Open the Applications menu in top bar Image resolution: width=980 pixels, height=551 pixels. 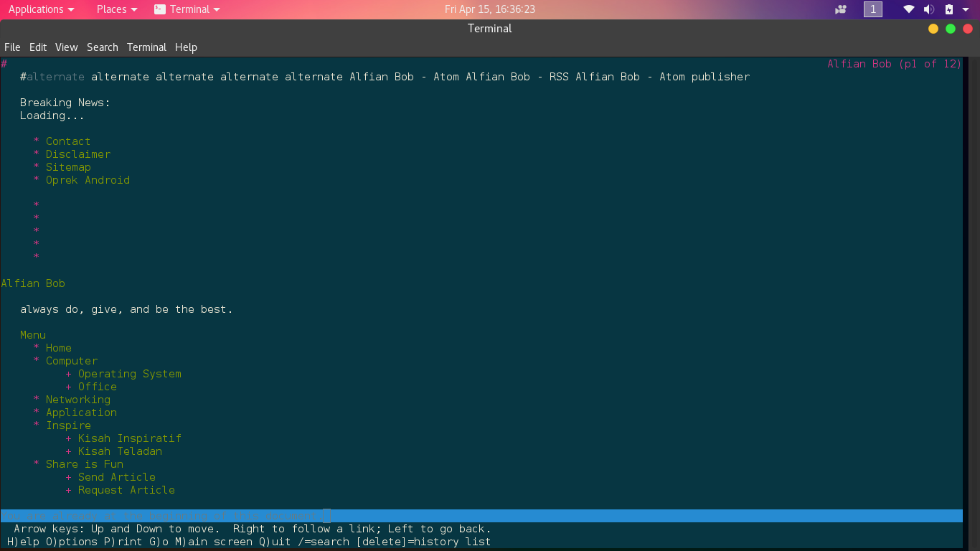point(41,9)
